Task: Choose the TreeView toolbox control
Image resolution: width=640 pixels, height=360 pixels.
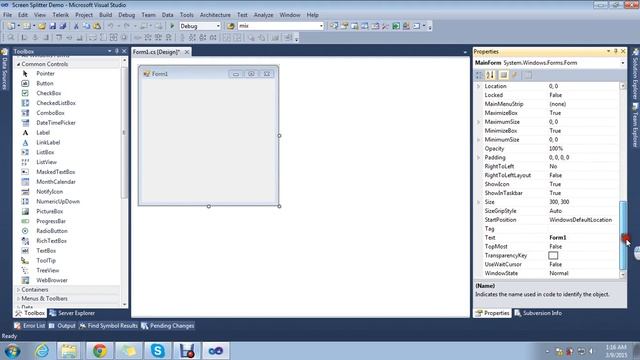Action: coord(48,270)
